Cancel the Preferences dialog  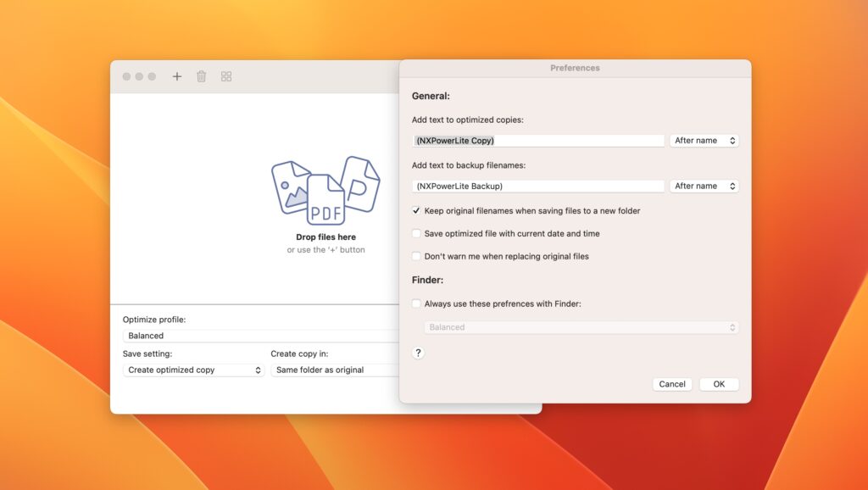[x=671, y=383]
